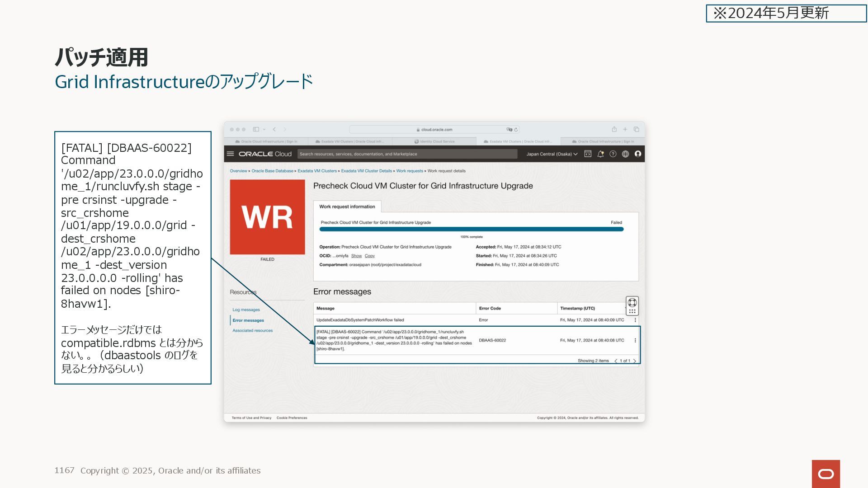Open actions menu for DBAAS-60022 error row

coord(635,340)
